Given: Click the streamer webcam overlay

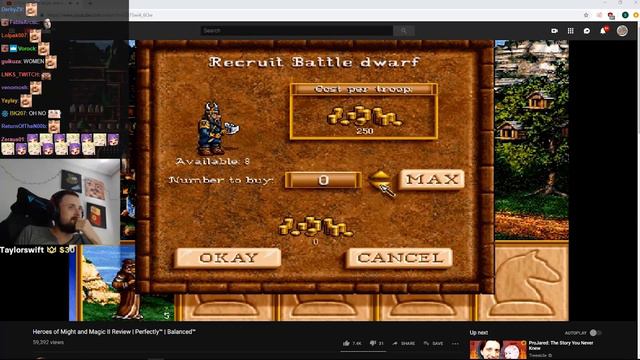Looking at the screenshot, I should pos(60,202).
